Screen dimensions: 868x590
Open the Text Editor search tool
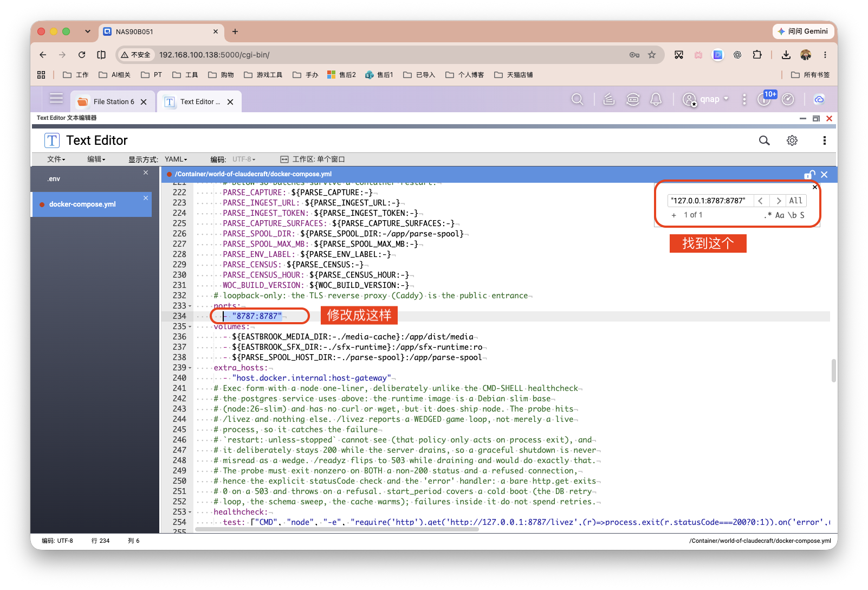pos(764,140)
